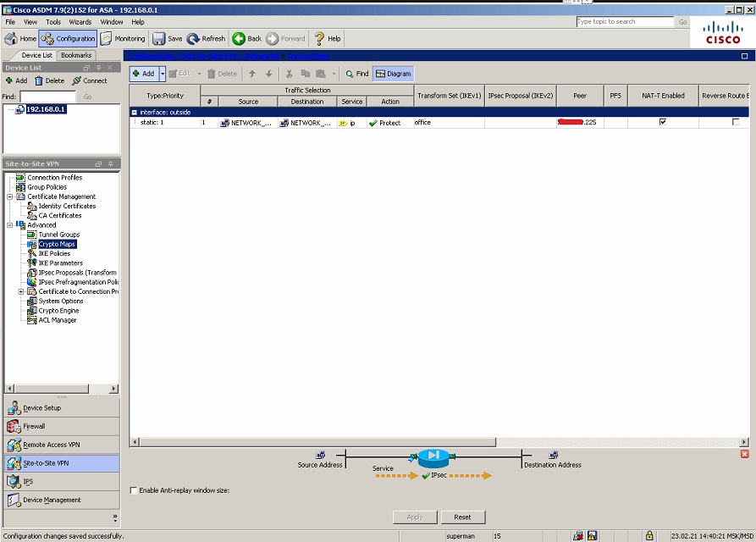Enable Anti-replay window size checkbox
The image size is (756, 542).
coord(134,490)
